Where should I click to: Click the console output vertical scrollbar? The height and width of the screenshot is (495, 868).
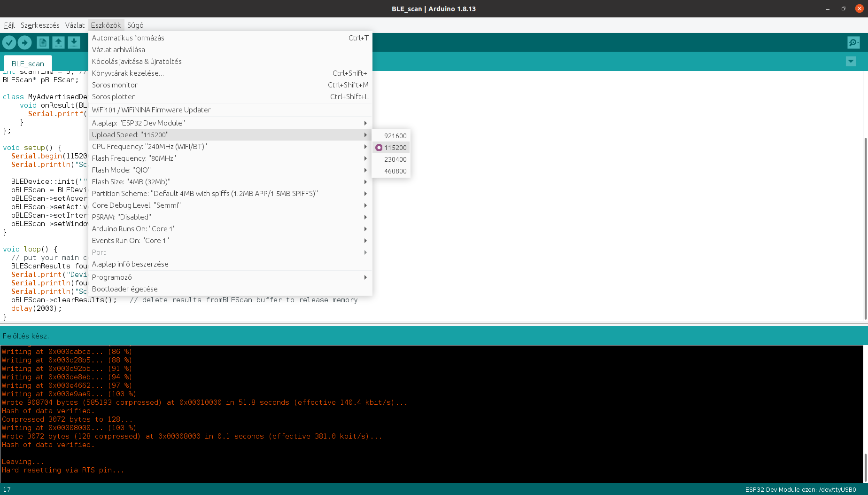point(865,467)
